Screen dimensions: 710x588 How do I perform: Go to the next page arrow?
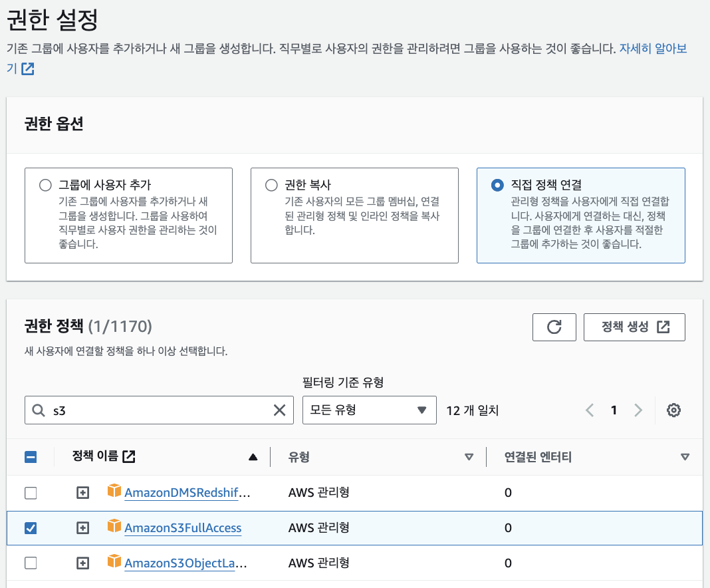638,410
